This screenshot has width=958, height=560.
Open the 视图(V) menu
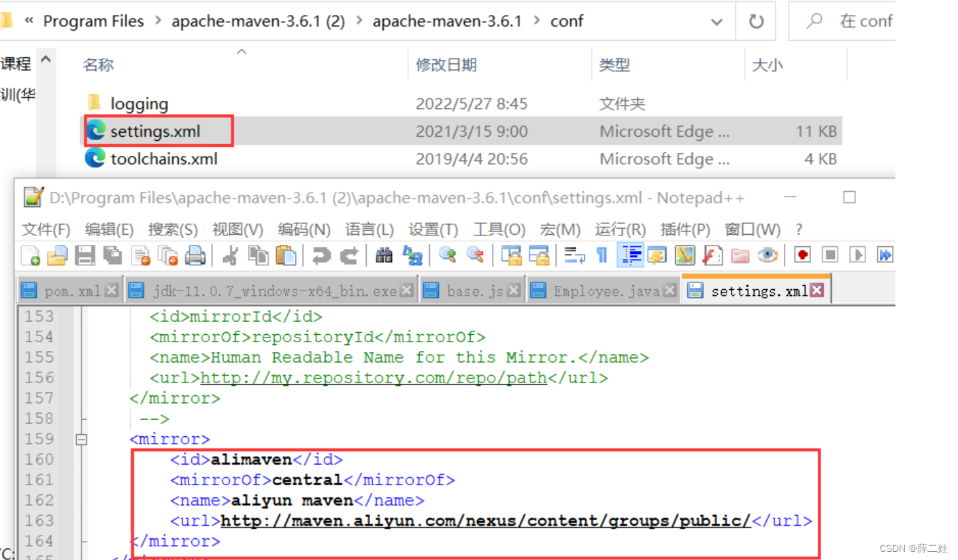[237, 229]
